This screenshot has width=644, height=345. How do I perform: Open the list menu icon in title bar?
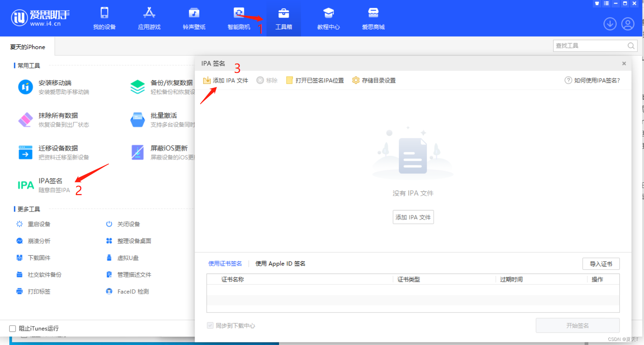606,3
